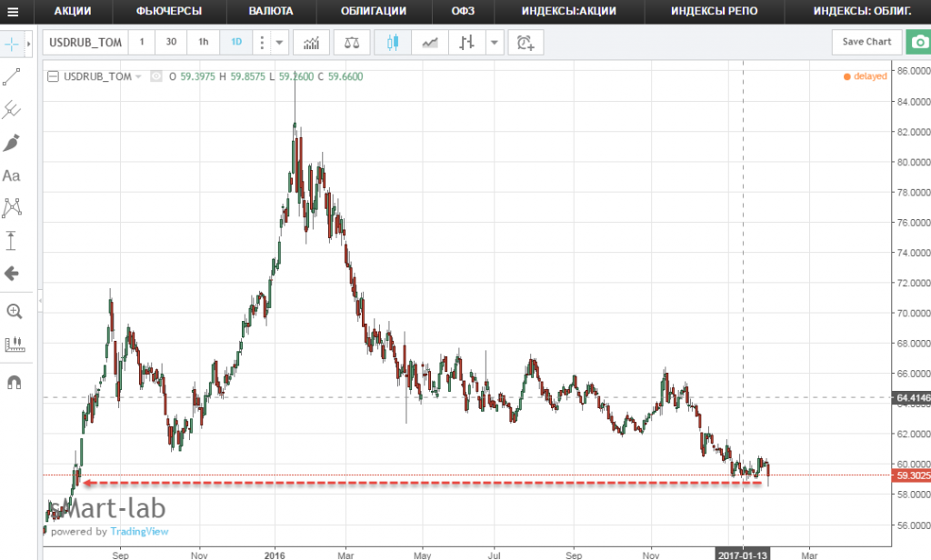The width and height of the screenshot is (931, 560).
Task: Select the XABCD pattern tool
Action: (12, 208)
